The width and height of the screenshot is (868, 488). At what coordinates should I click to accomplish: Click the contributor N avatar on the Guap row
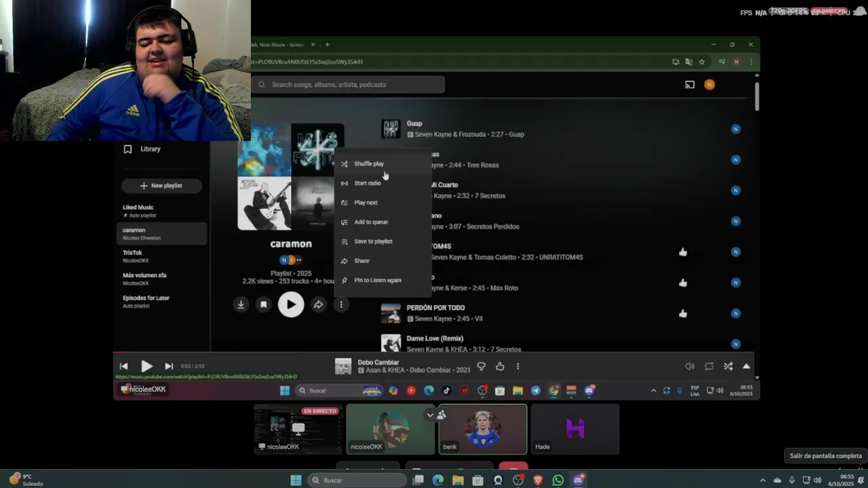pos(736,129)
